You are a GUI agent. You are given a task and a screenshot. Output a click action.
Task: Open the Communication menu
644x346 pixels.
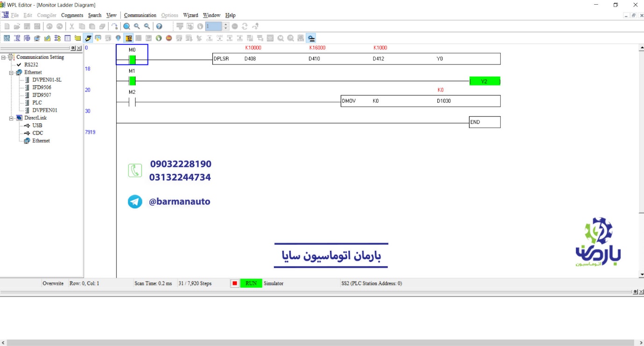pyautogui.click(x=140, y=15)
